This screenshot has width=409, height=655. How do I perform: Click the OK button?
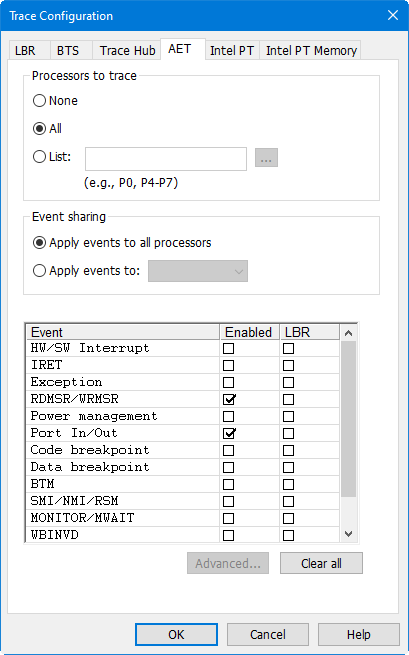176,635
